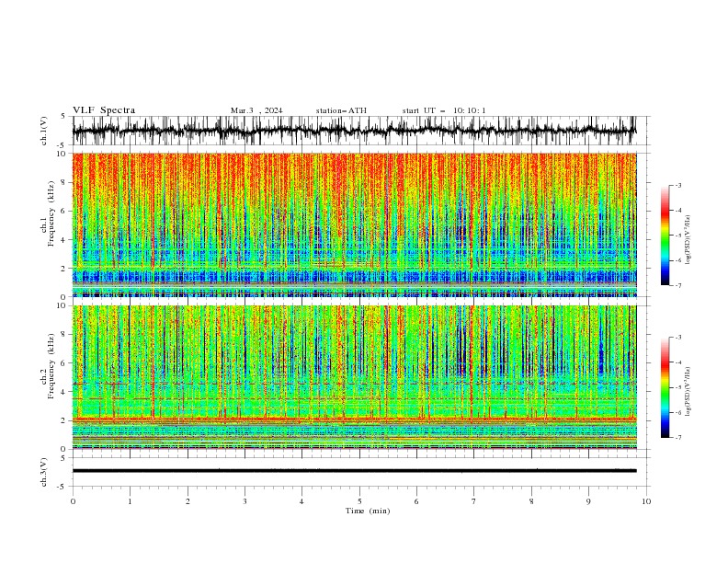Click the ch.1 PSD color scale bar
The height and width of the screenshot is (563, 728).
tap(665, 236)
